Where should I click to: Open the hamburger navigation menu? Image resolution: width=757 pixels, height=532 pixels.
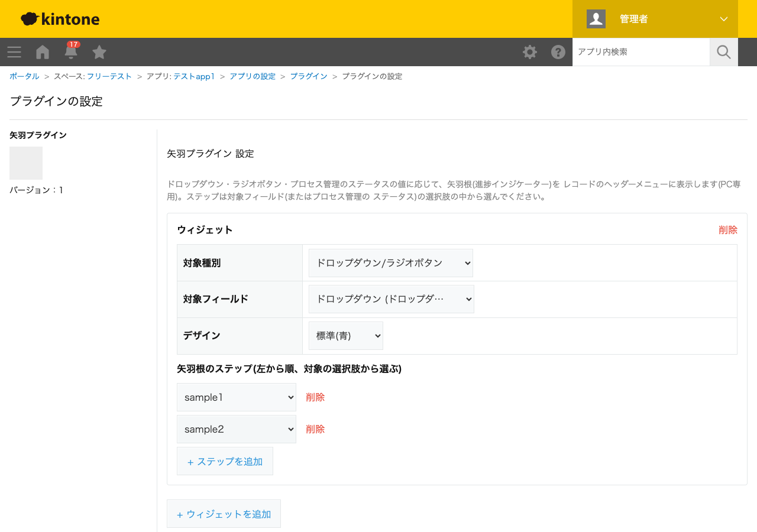[14, 52]
